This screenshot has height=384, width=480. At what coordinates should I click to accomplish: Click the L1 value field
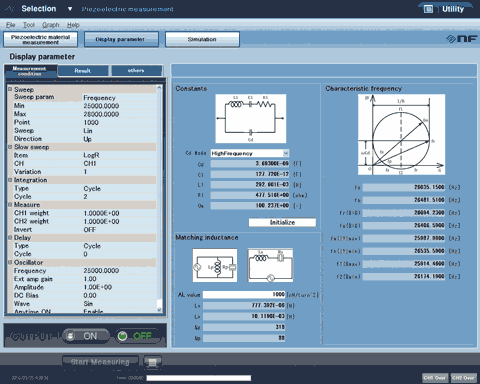pos(250,185)
